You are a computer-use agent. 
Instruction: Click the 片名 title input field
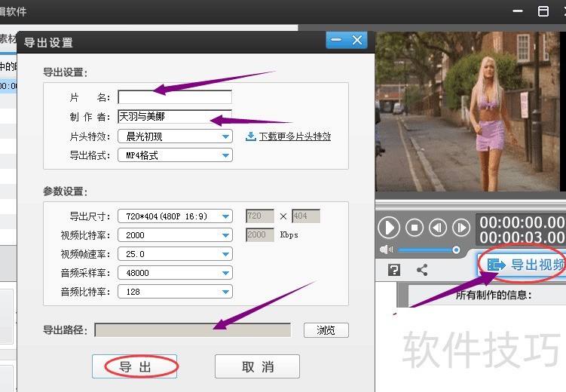click(174, 97)
